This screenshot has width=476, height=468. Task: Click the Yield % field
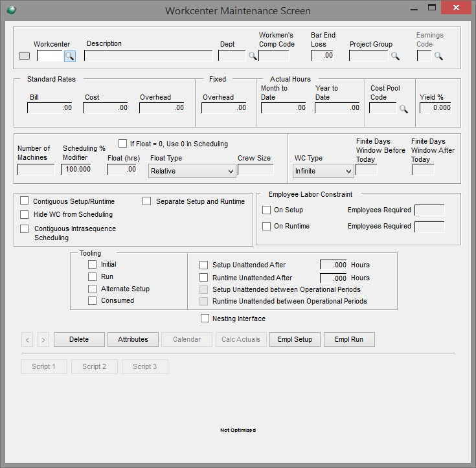tap(435, 108)
